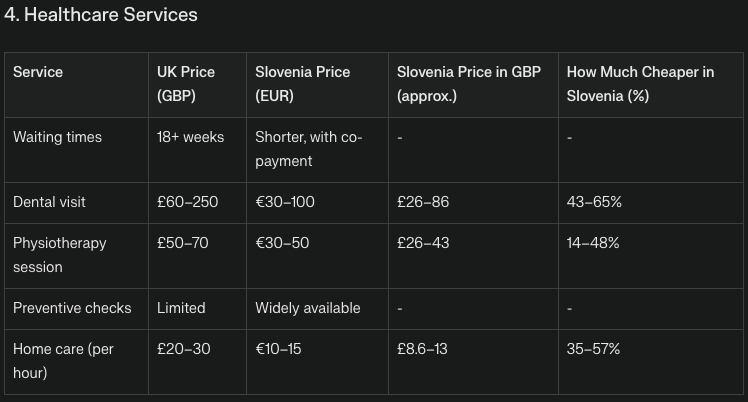748x402 pixels.
Task: Click the '4. Healthcare Services' heading
Action: point(100,15)
